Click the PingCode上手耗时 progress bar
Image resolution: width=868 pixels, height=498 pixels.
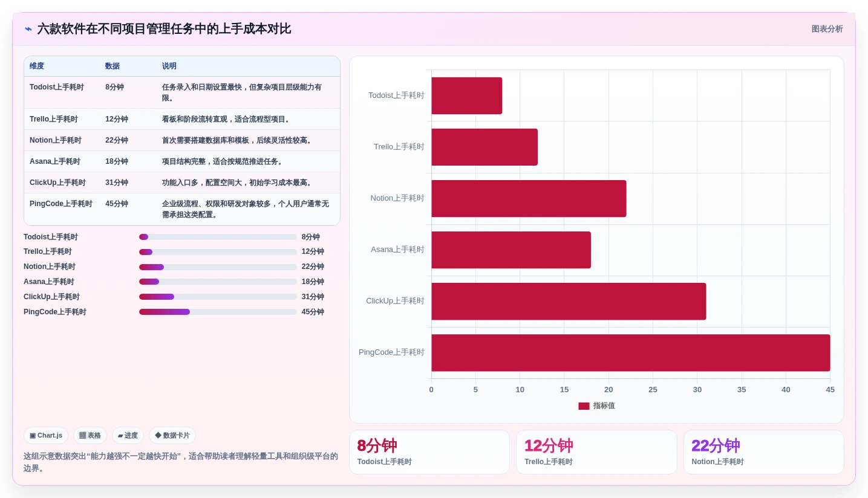tap(218, 312)
